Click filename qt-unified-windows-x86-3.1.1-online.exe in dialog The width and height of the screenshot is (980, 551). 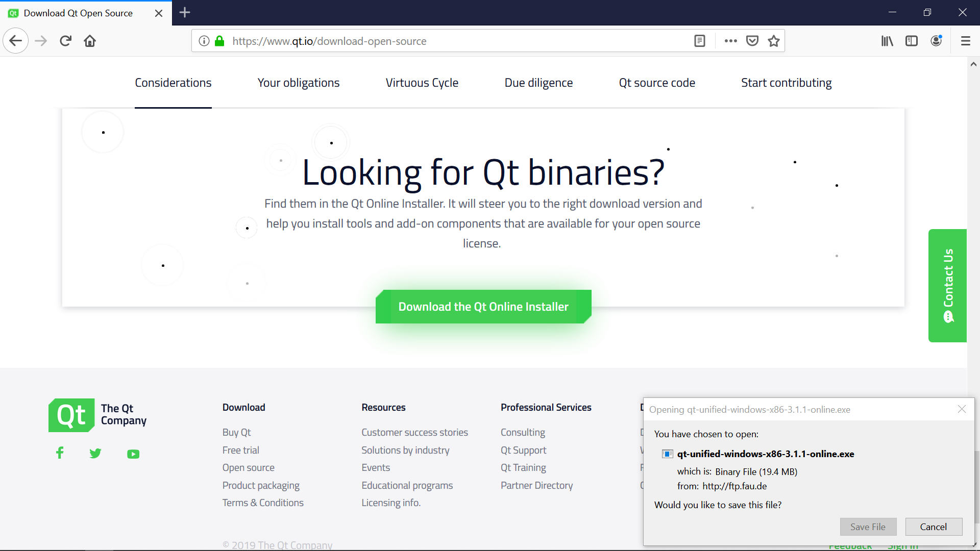766,454
